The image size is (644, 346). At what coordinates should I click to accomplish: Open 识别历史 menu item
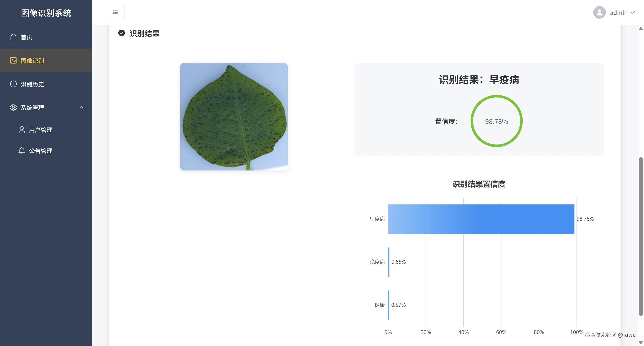[x=32, y=84]
